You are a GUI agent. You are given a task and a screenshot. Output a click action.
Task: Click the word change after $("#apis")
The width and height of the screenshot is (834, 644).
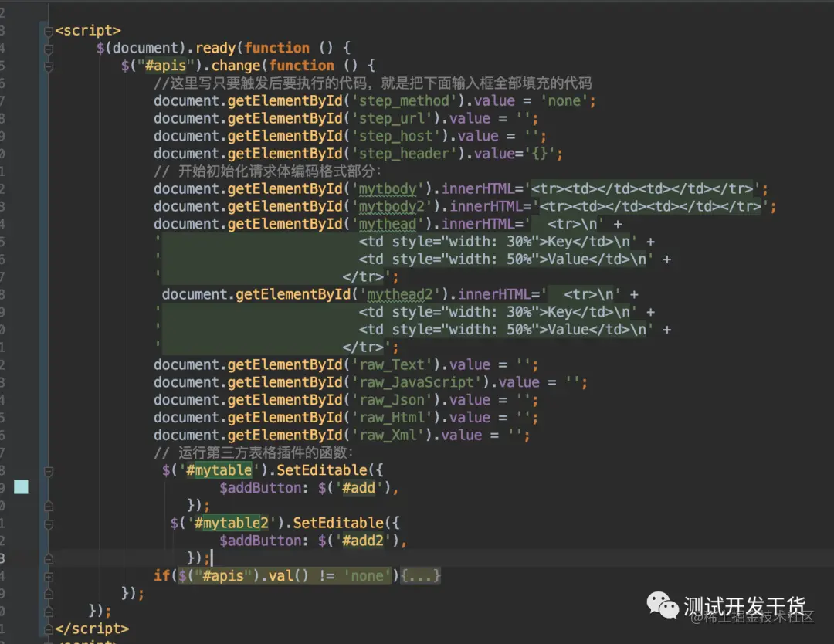(x=236, y=66)
